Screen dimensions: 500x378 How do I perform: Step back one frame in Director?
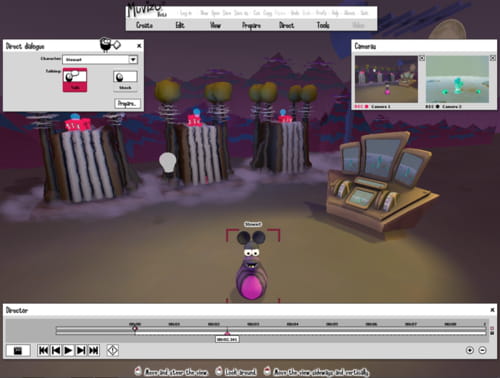(x=56, y=350)
